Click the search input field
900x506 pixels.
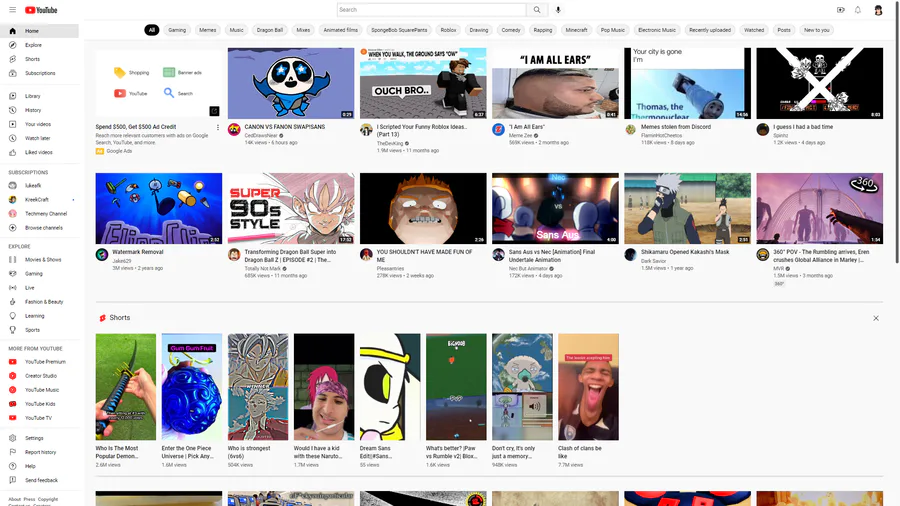point(432,10)
